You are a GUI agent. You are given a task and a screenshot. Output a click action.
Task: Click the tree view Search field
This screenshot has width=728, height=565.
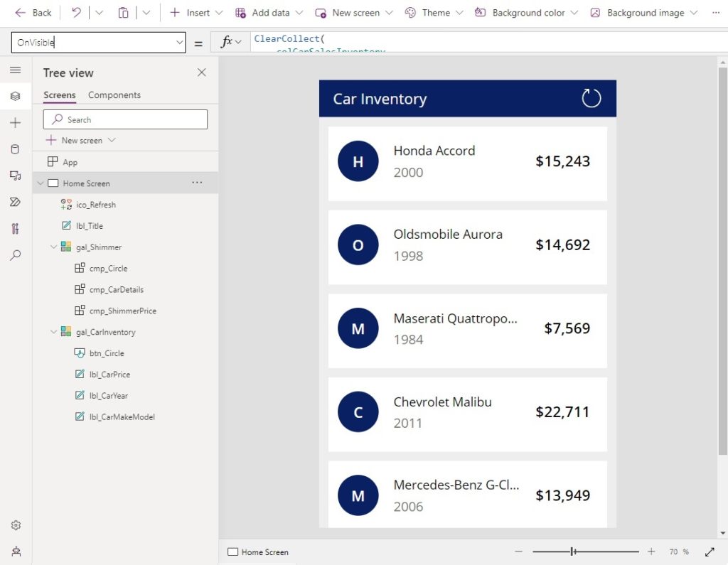[x=125, y=119]
